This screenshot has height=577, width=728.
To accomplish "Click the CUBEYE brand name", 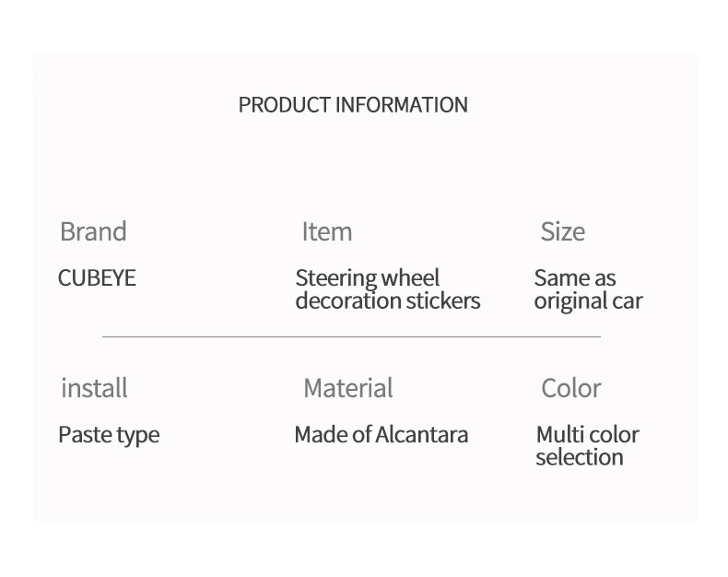I will 97,277.
